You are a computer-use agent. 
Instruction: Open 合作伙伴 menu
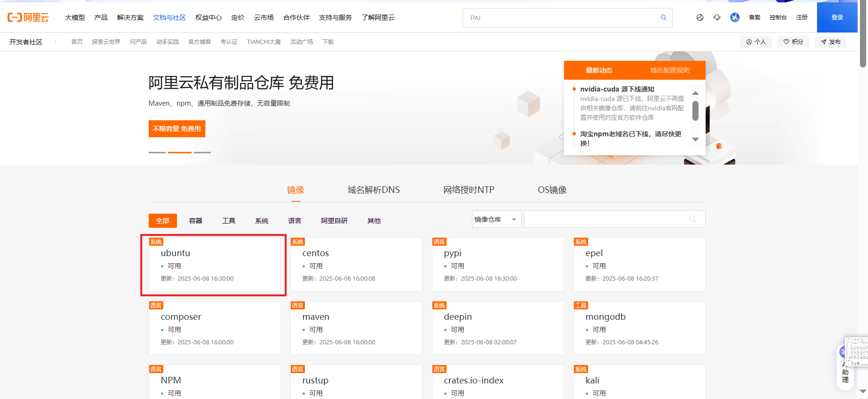(x=296, y=17)
